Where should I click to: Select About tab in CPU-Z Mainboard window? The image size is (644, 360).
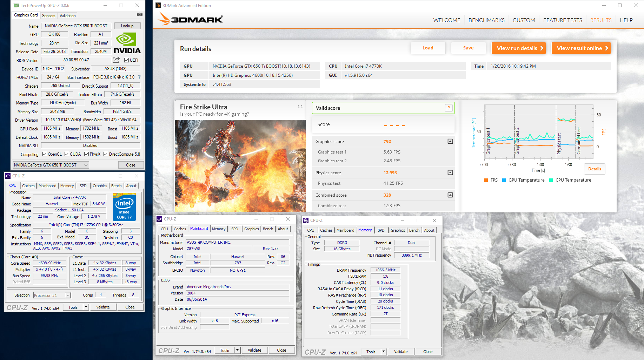point(283,229)
